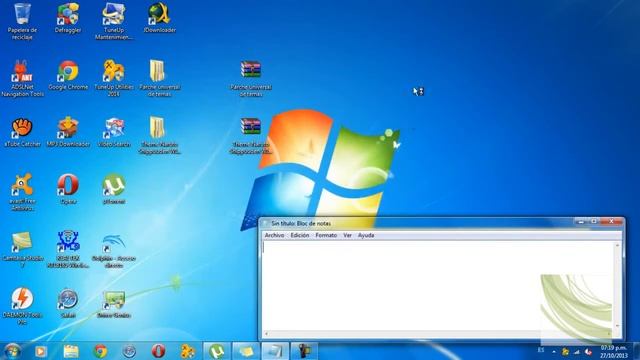The width and height of the screenshot is (640, 360).
Task: Click the Notepad vertical scrollbar down arrow
Action: point(617,326)
